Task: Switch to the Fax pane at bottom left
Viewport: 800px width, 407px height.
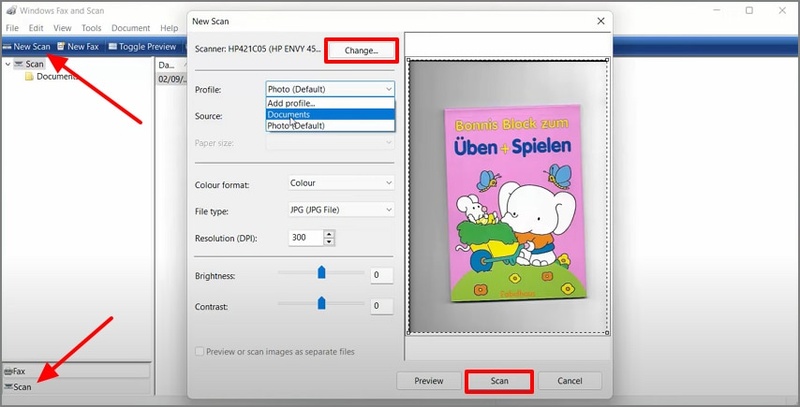Action: (77, 371)
